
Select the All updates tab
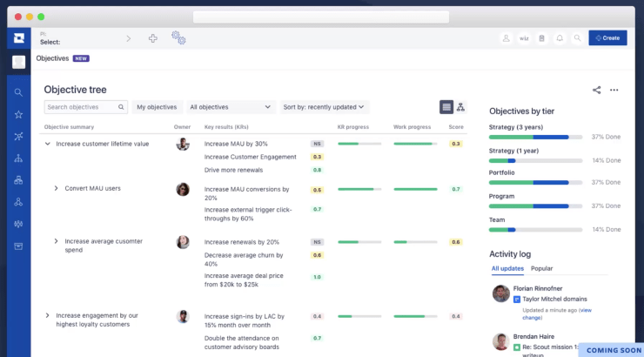pyautogui.click(x=507, y=268)
